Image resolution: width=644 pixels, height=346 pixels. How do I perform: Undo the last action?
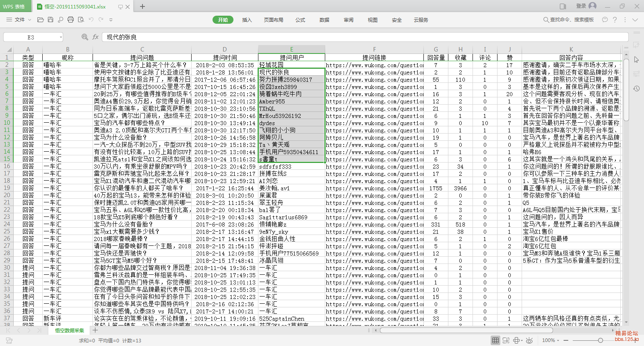click(x=91, y=19)
